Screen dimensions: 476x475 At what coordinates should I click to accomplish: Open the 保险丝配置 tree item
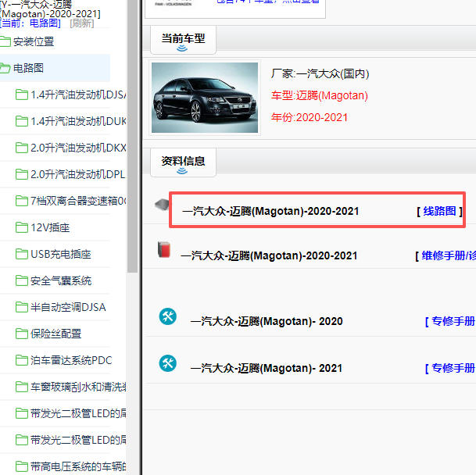(x=55, y=334)
